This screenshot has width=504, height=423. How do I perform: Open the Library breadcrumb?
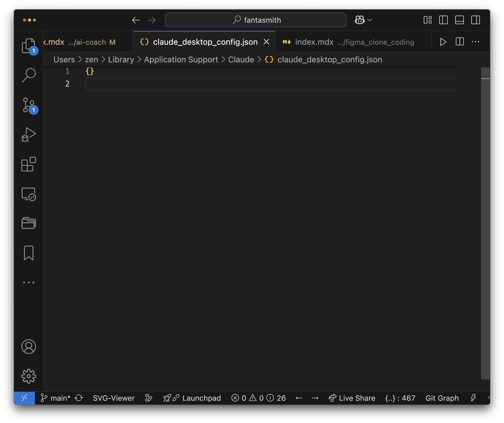[121, 59]
